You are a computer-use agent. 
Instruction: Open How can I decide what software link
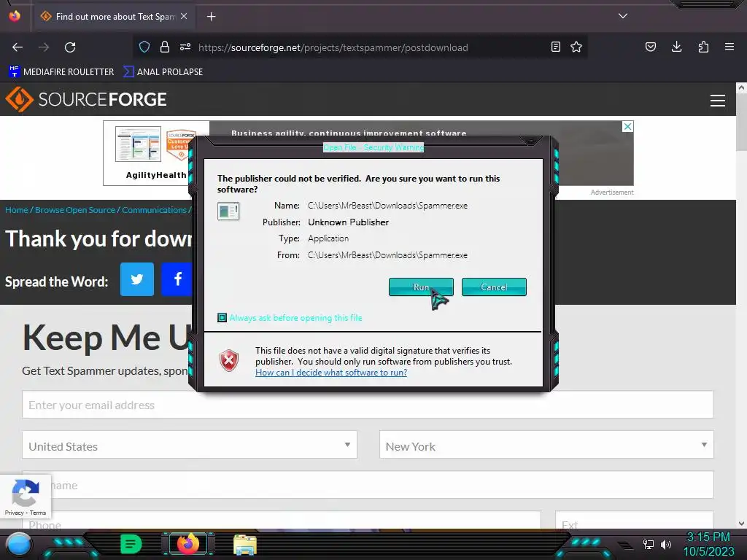[331, 373]
